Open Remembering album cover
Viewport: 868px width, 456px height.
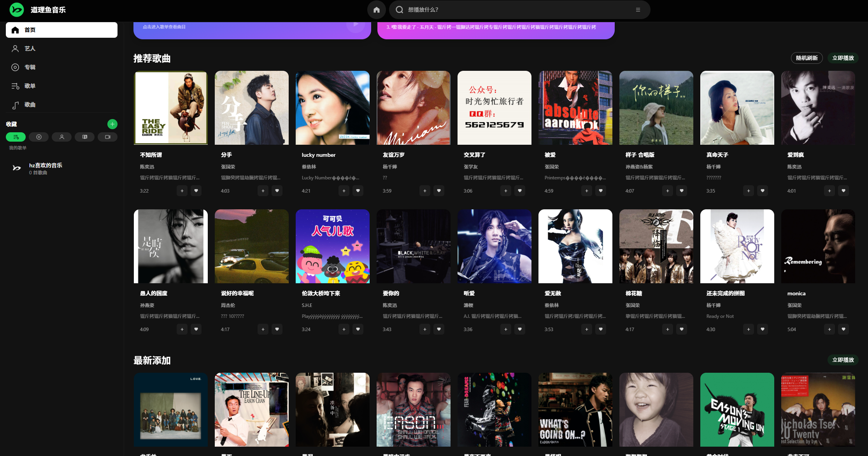click(818, 246)
